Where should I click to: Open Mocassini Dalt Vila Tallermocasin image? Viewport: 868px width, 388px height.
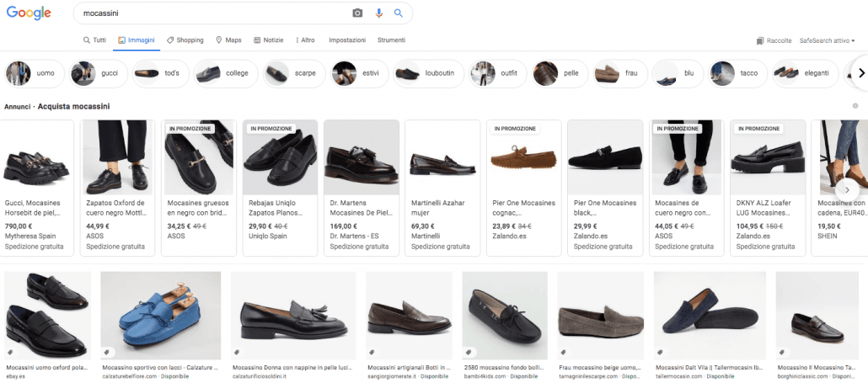click(x=710, y=316)
